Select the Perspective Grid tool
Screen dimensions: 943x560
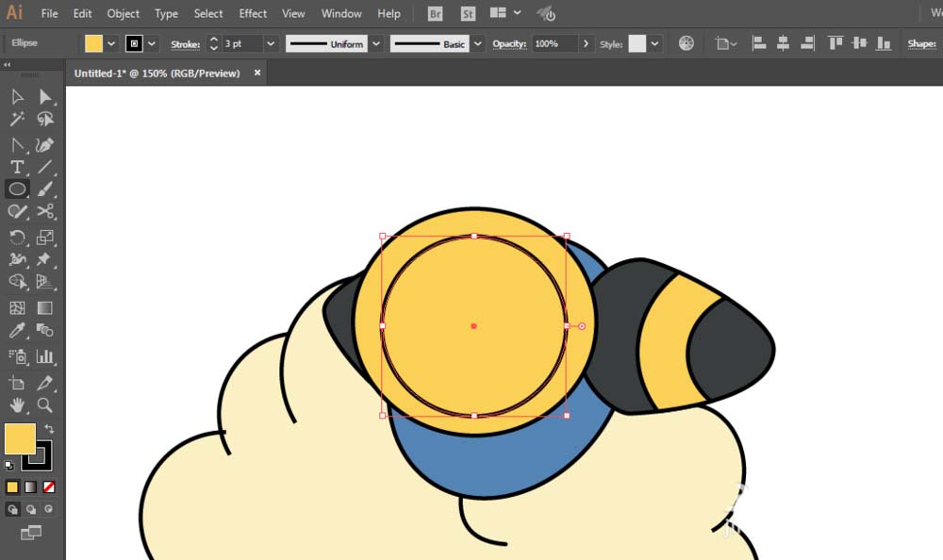click(x=45, y=282)
